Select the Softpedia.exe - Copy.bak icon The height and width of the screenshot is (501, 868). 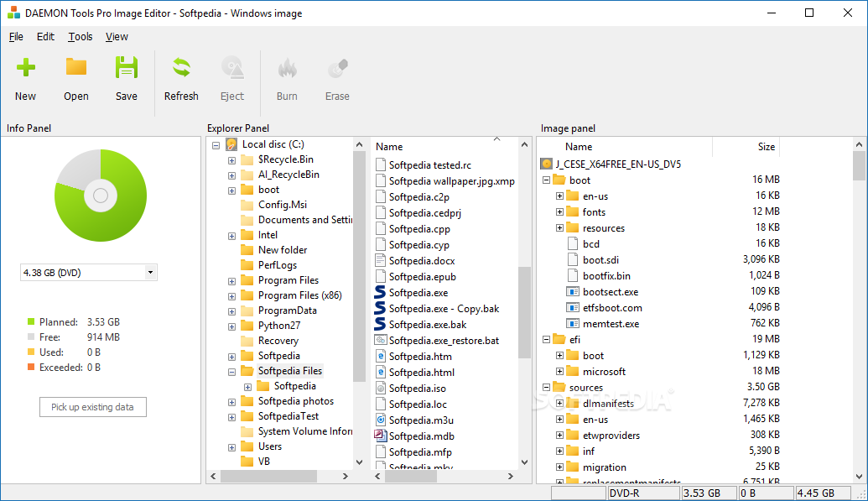pos(380,308)
